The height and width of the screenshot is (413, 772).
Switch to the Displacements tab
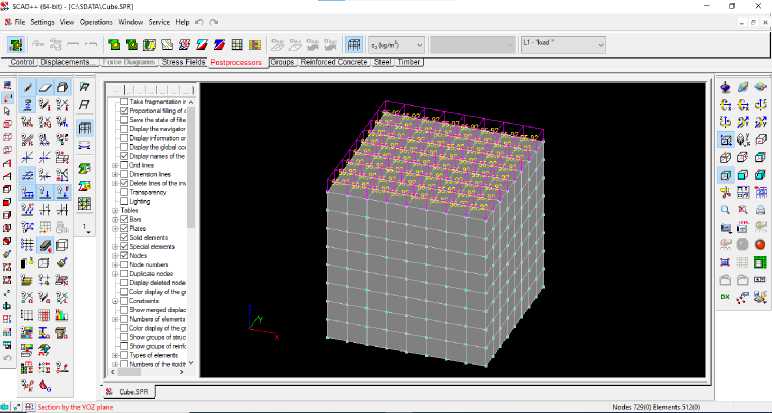68,62
